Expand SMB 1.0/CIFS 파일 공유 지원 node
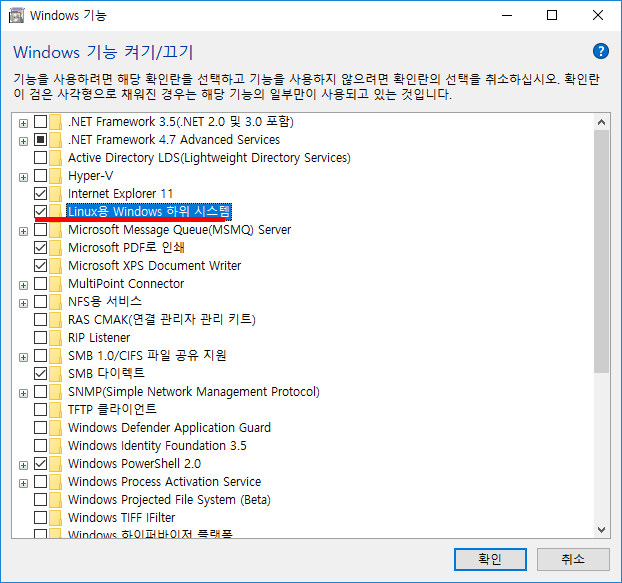 click(23, 357)
